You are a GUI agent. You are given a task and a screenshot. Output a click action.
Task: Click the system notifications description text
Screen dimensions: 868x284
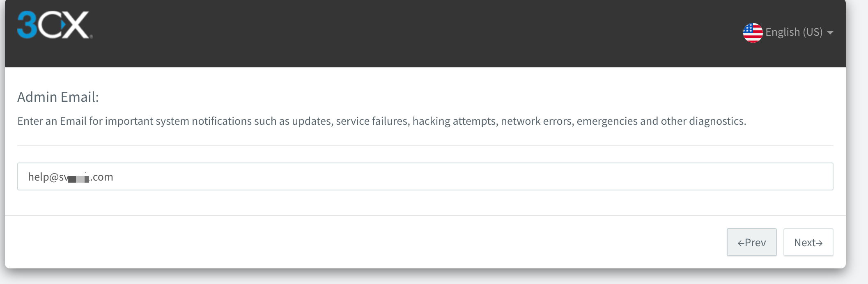coord(381,121)
